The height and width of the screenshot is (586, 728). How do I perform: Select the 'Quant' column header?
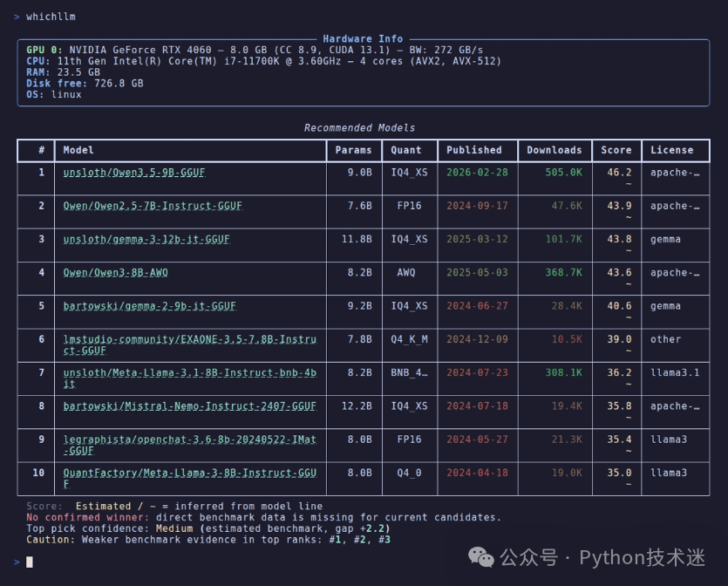405,151
